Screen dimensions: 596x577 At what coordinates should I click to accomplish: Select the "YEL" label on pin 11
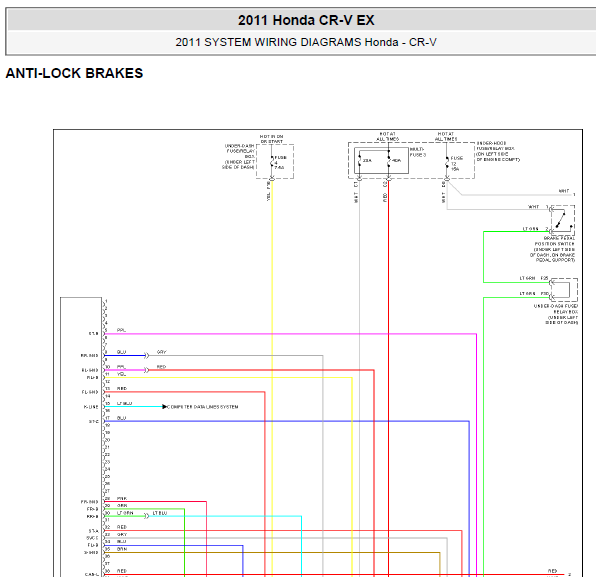click(x=121, y=374)
